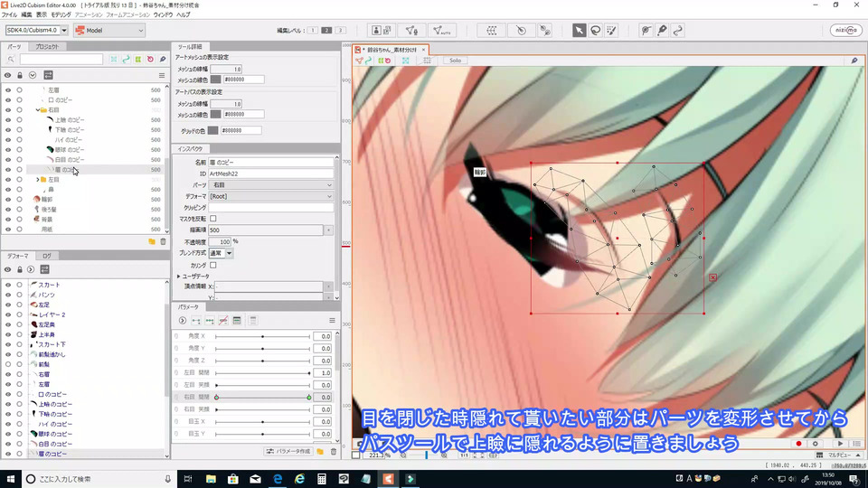Hide the 輪郭 part with eye icon
Screen dimensions: 868x488
tap(8, 199)
